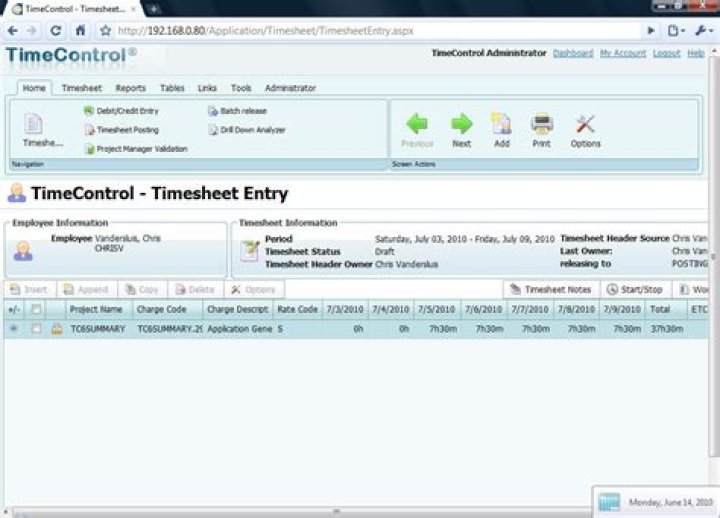Image resolution: width=720 pixels, height=518 pixels.
Task: Select the TimeControl browser tab
Action: pos(74,9)
